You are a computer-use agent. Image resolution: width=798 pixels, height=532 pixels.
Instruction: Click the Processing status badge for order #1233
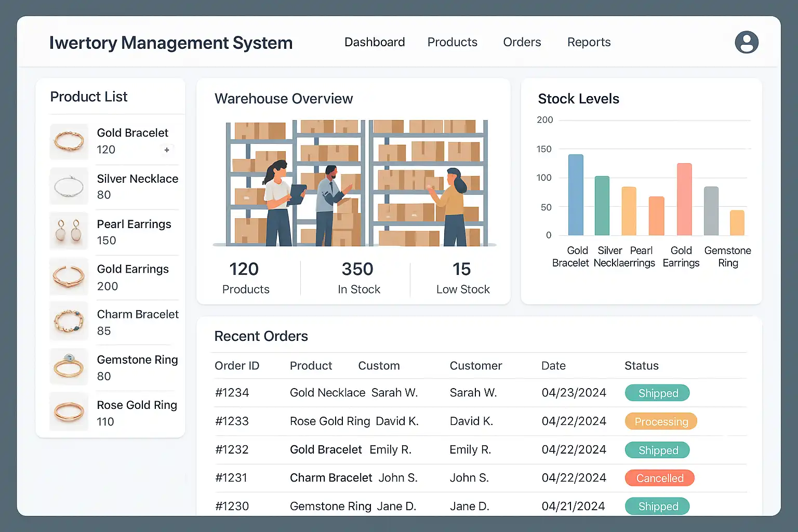(x=661, y=421)
